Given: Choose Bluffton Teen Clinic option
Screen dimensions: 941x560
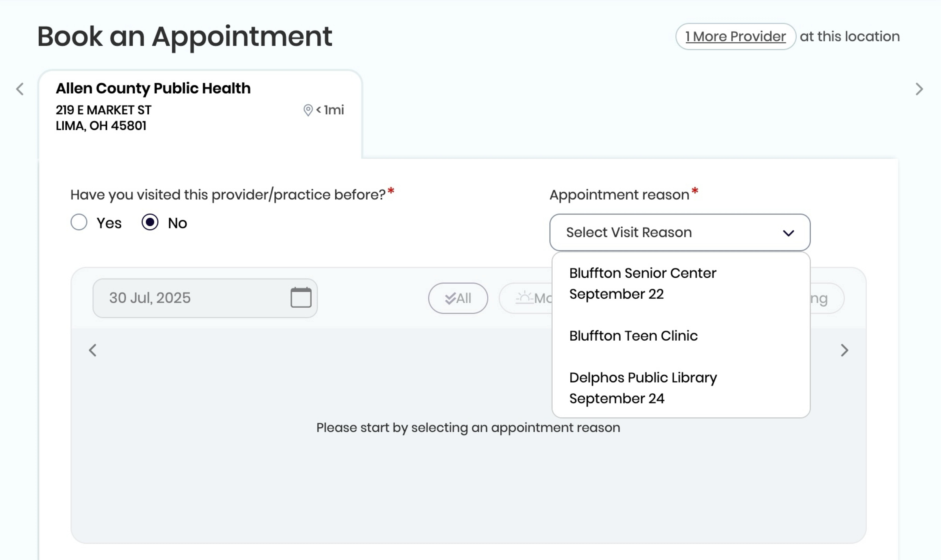Looking at the screenshot, I should coord(681,335).
